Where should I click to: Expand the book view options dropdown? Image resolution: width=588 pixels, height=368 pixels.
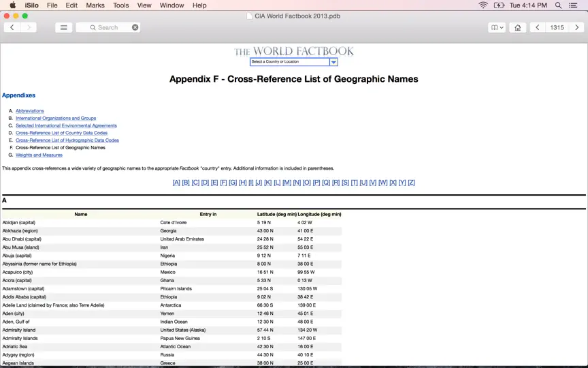coord(497,27)
